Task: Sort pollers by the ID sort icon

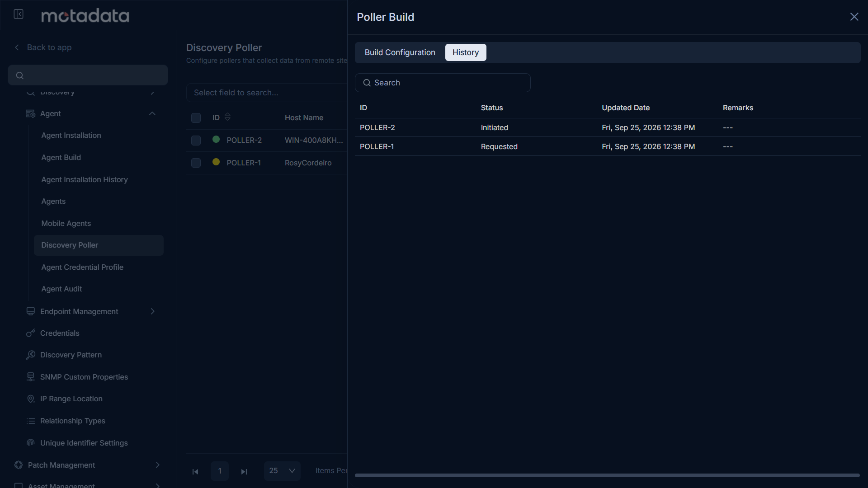Action: (227, 117)
